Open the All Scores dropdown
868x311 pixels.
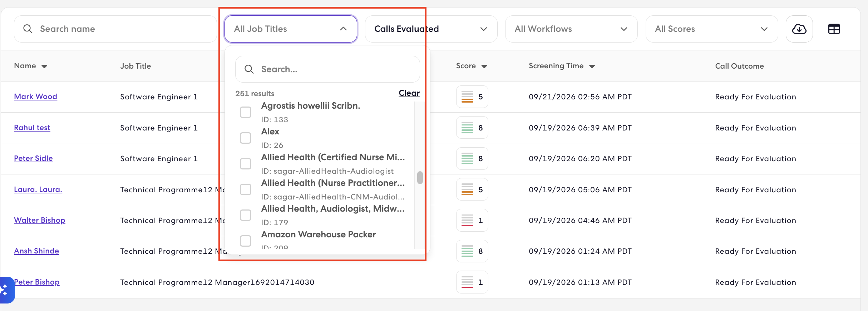pyautogui.click(x=711, y=29)
